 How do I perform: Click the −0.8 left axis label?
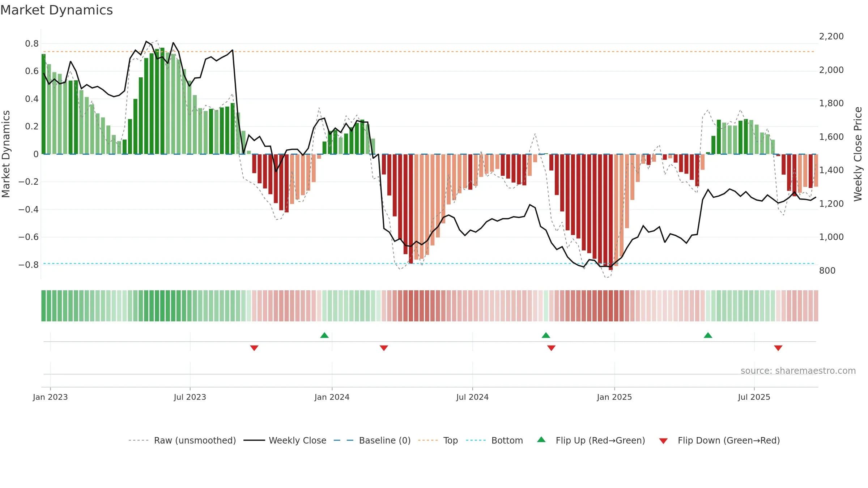(x=29, y=265)
